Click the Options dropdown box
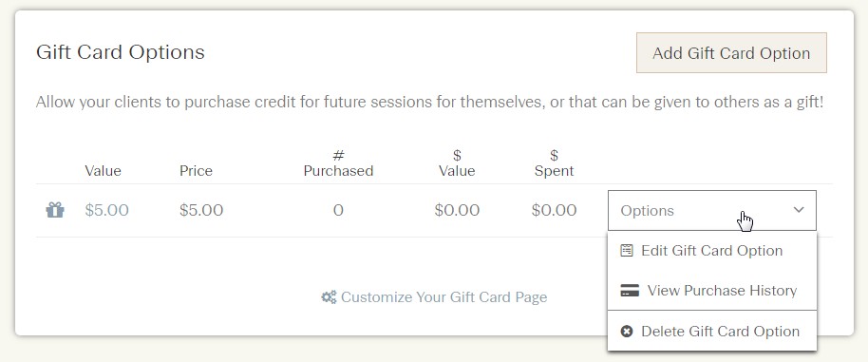Image resolution: width=868 pixels, height=362 pixels. pos(712,210)
